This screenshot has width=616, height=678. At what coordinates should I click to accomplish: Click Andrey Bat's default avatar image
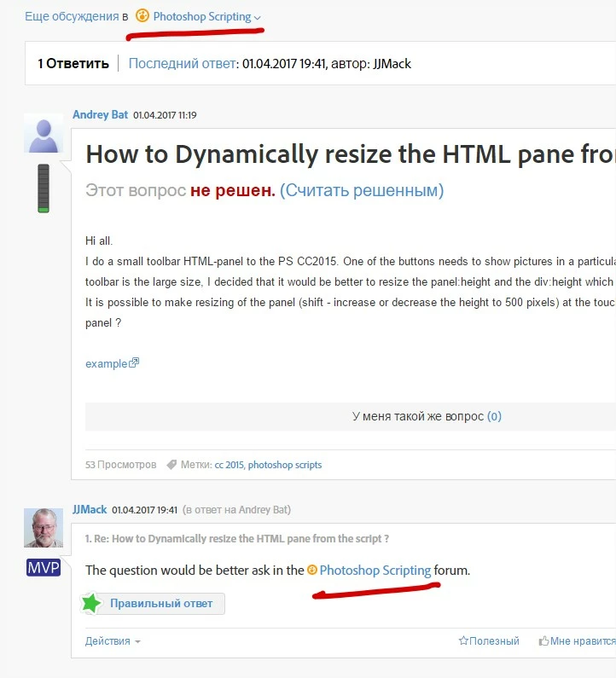tap(44, 134)
